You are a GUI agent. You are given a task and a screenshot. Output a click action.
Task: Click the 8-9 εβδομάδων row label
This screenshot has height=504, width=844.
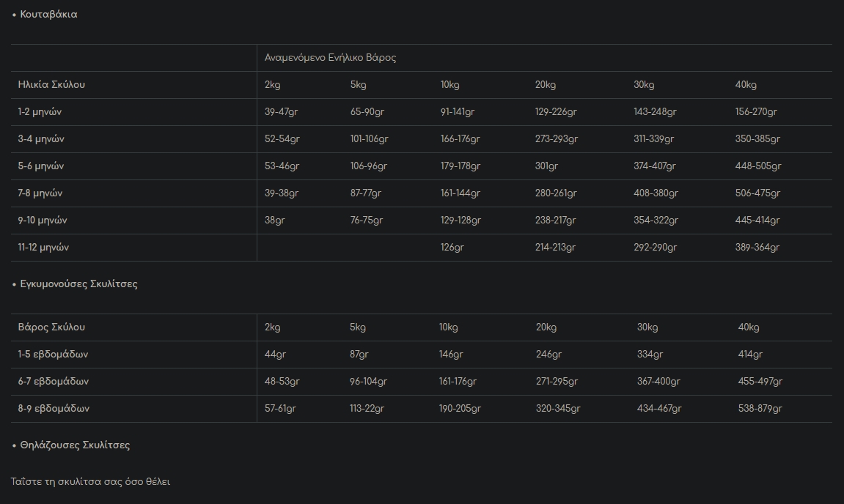(x=54, y=409)
